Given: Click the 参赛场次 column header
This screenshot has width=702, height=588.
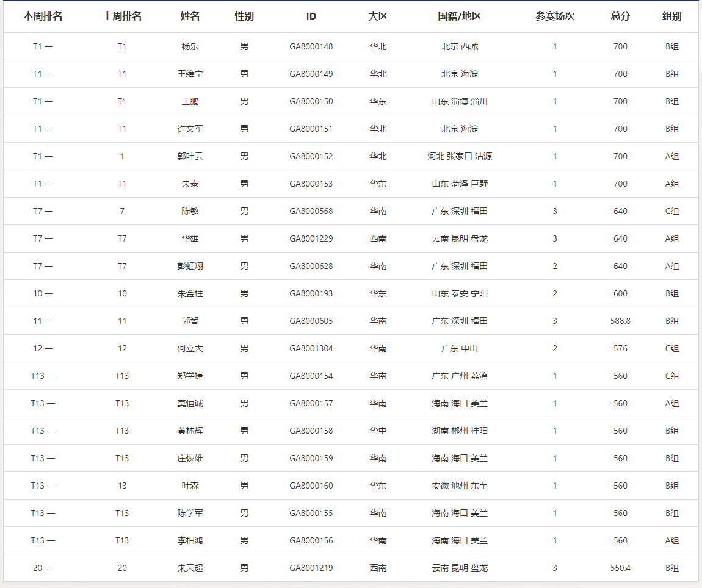Looking at the screenshot, I should click(x=555, y=16).
